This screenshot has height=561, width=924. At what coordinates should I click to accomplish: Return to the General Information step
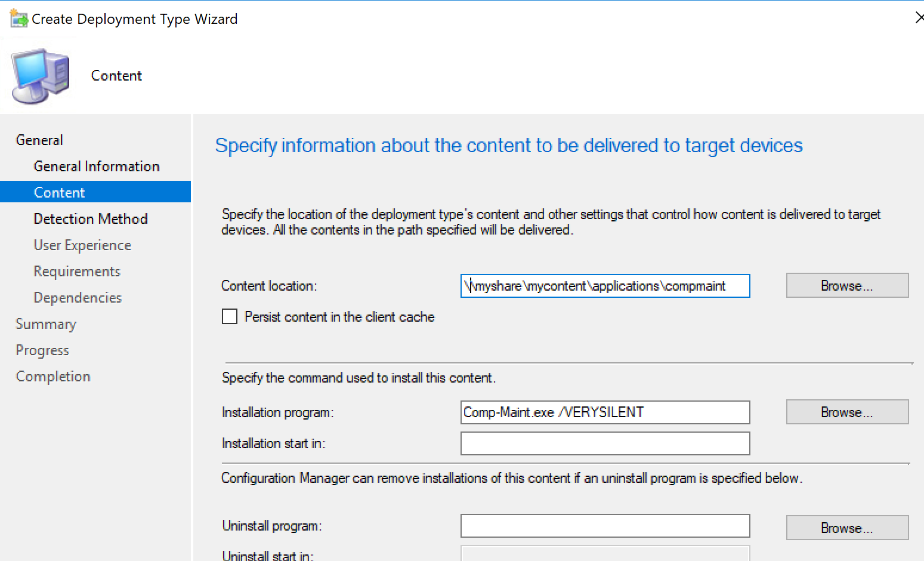[97, 166]
